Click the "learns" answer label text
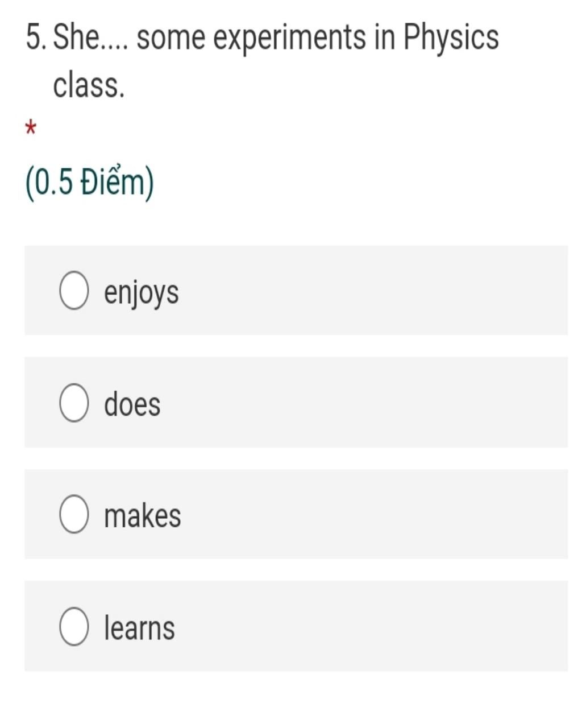582x728 pixels. [x=139, y=627]
